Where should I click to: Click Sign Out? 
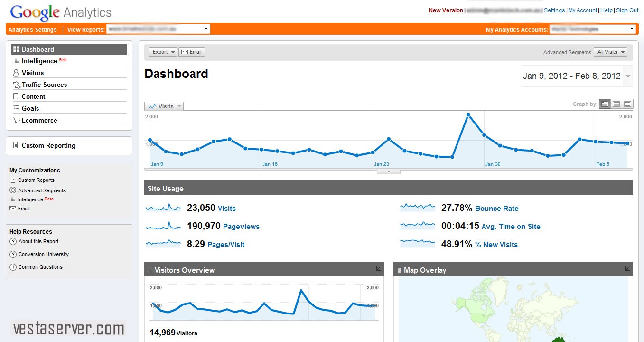627,10
